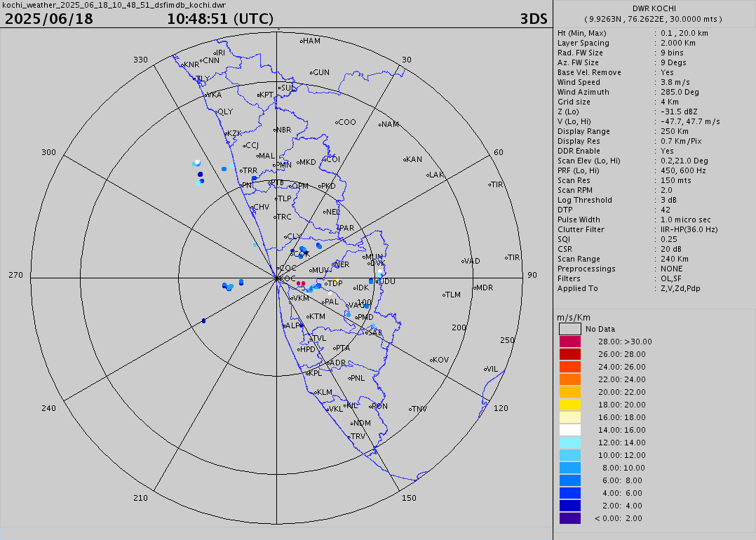Select the m/s/Km unit label
The height and width of the screenshot is (540, 756).
[574, 317]
